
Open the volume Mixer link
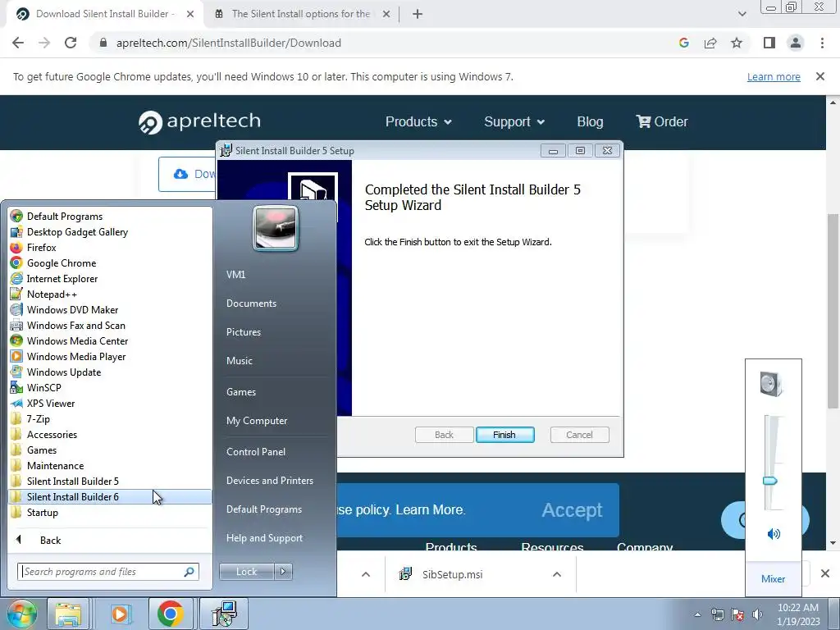tap(773, 578)
